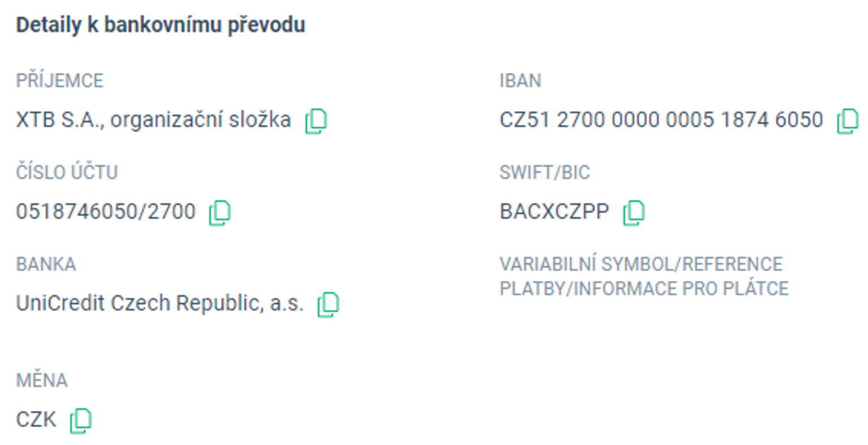Click the heading Detaily k bankovnímu převodu
The height and width of the screenshot is (445, 868).
(x=160, y=25)
